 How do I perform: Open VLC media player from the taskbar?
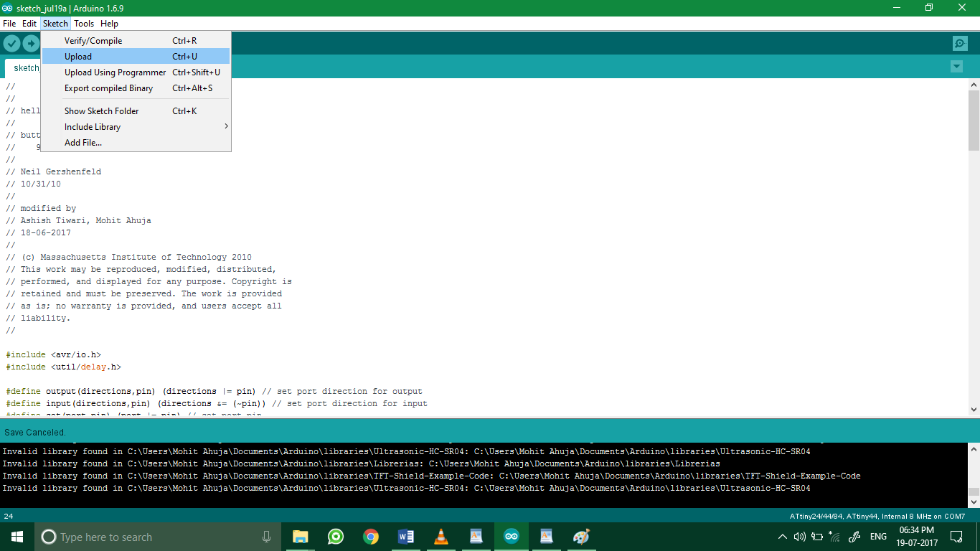(x=440, y=537)
